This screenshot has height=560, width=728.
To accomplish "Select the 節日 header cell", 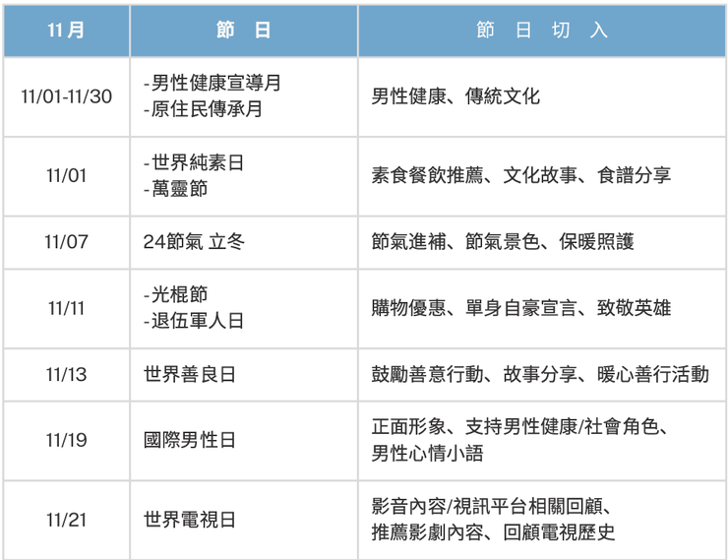I will click(243, 31).
